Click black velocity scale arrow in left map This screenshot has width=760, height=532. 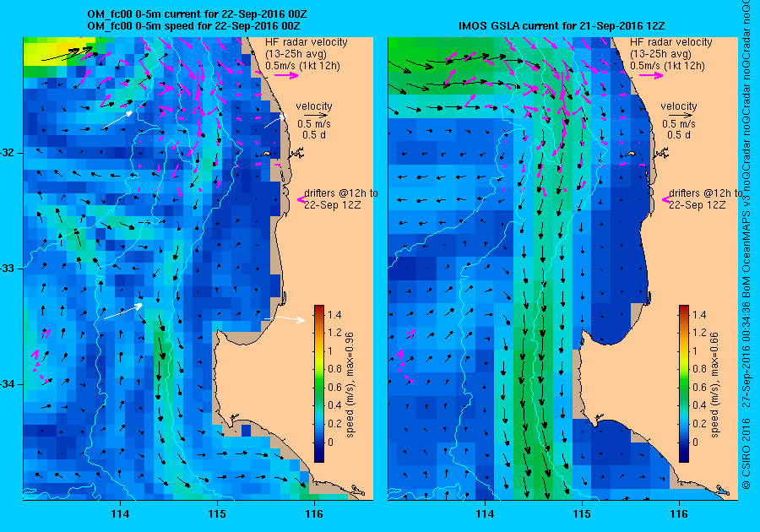pos(316,116)
